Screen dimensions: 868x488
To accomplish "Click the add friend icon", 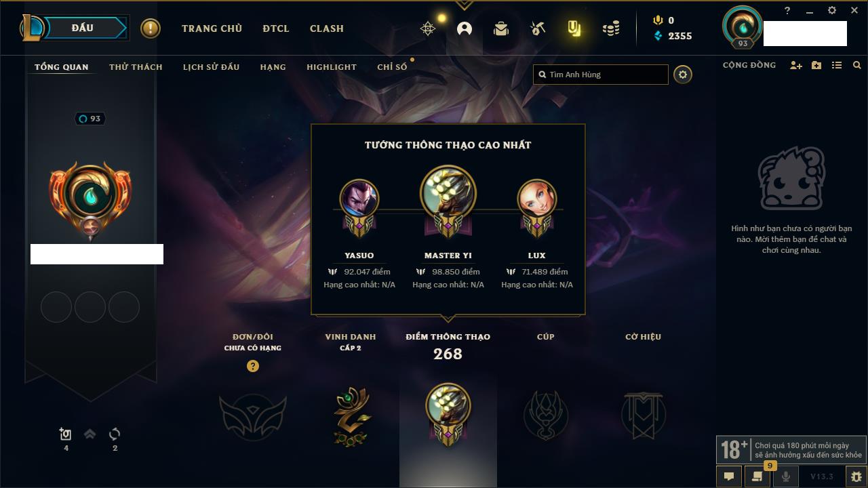I will [796, 65].
